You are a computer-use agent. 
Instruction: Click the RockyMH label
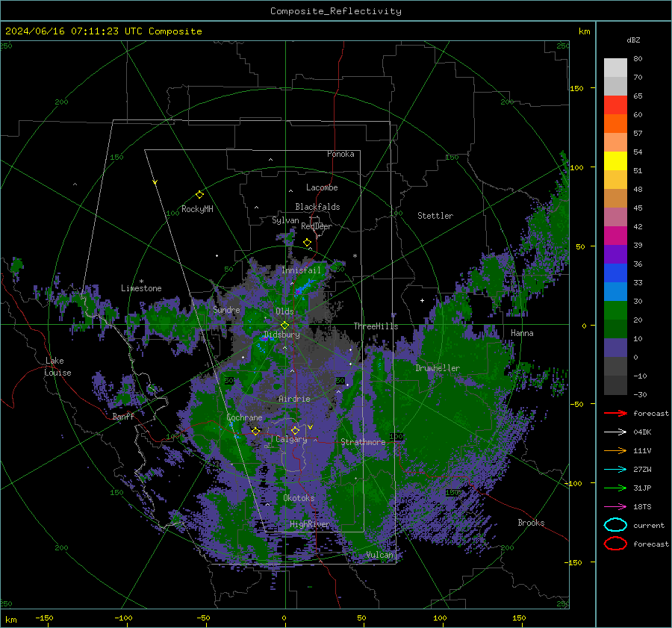point(197,209)
